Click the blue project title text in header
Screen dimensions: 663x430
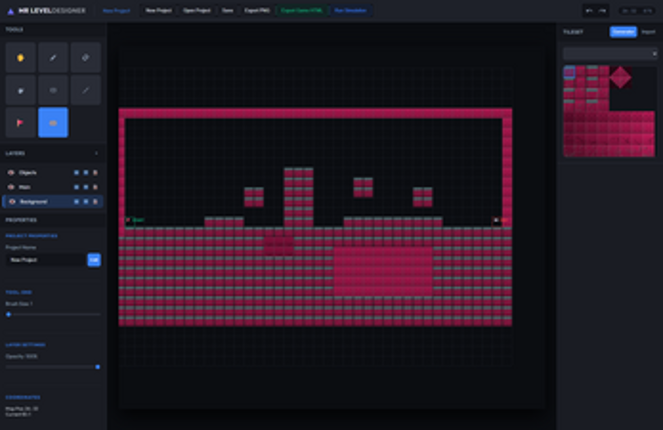[116, 11]
